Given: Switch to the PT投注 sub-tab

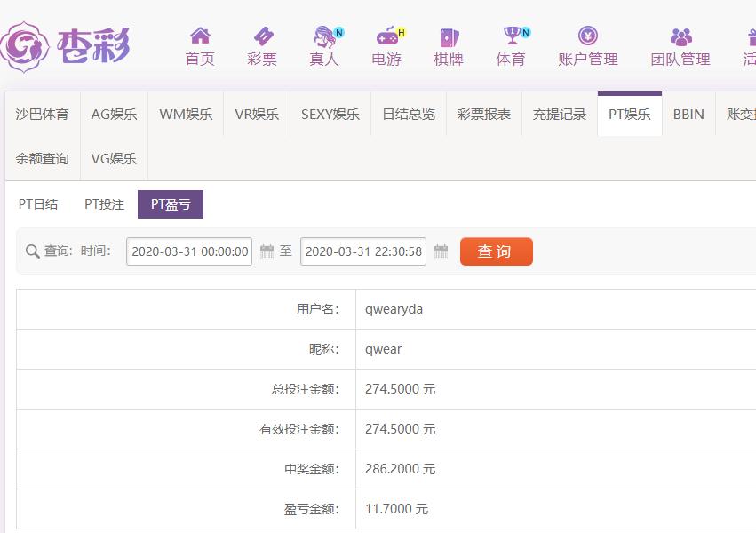Looking at the screenshot, I should 104,204.
